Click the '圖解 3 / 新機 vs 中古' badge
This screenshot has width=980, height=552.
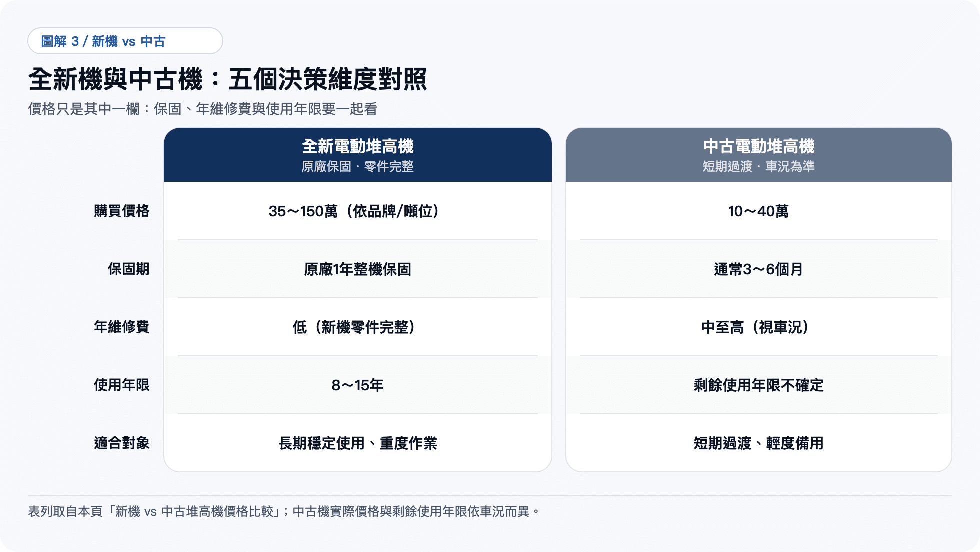coord(125,41)
